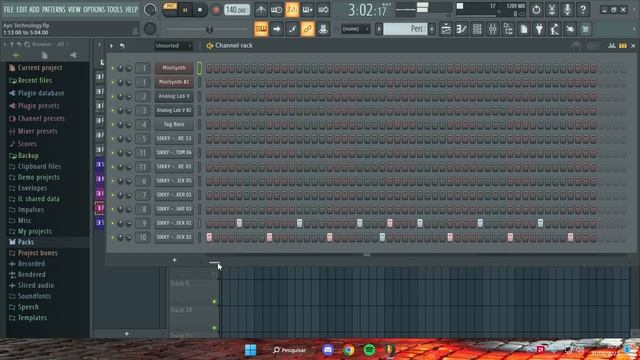
Task: Click the stop transport button
Action: (x=200, y=10)
